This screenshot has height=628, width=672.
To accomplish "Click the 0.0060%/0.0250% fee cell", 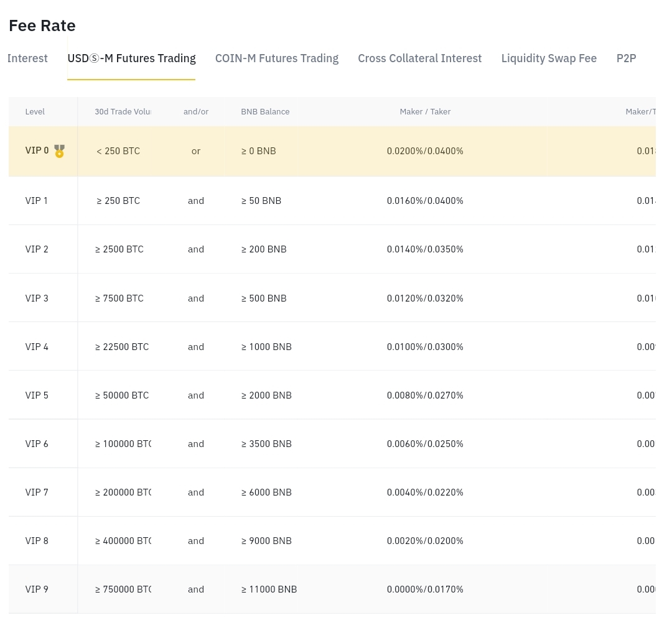I will click(x=425, y=444).
